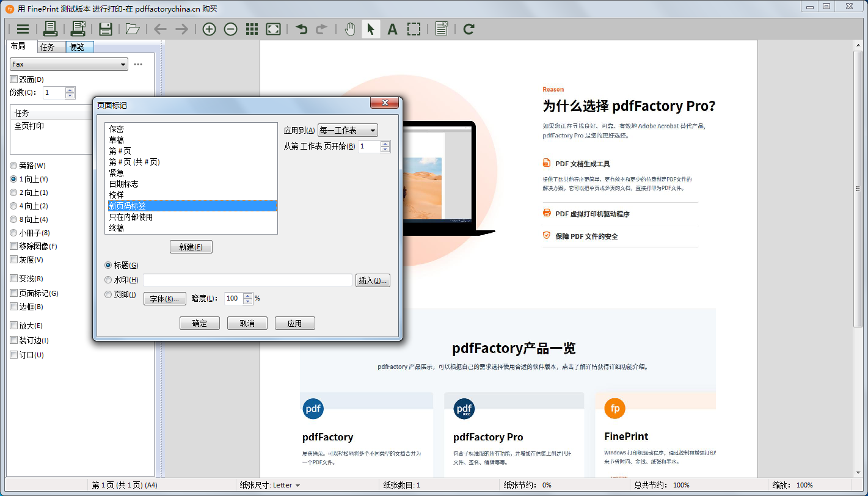The width and height of the screenshot is (868, 496).
Task: Enable the 双面(D) checkbox
Action: click(13, 79)
